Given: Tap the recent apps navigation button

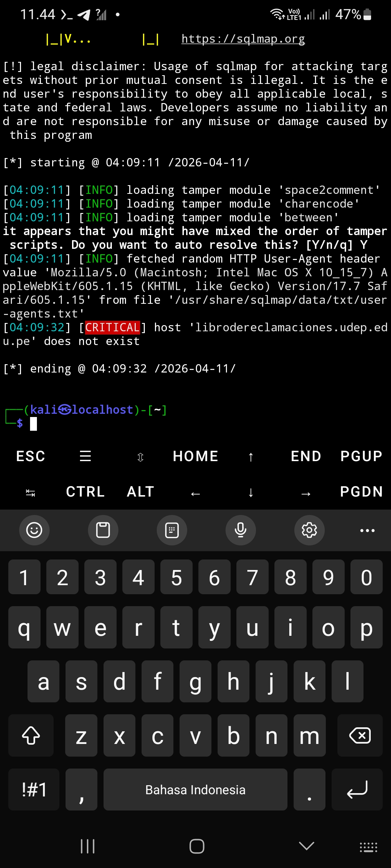Looking at the screenshot, I should (x=88, y=846).
